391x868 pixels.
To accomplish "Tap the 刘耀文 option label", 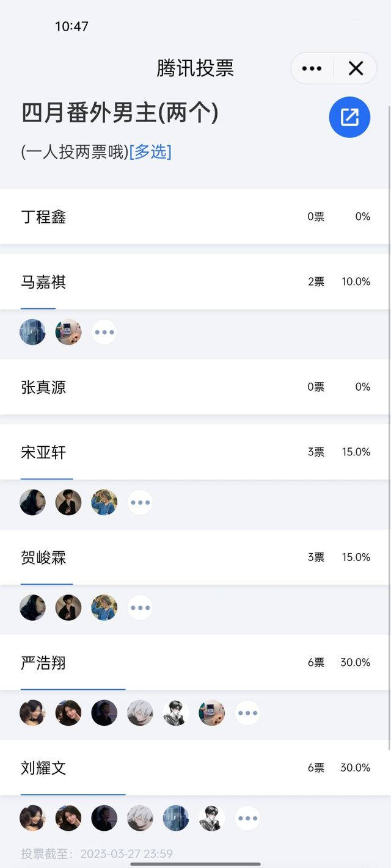I will [43, 768].
